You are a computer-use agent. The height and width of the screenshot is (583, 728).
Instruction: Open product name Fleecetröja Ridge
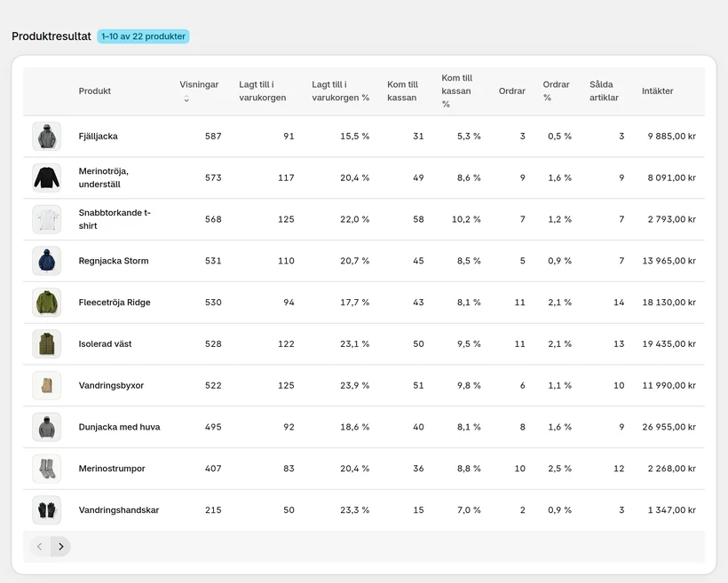pos(115,303)
